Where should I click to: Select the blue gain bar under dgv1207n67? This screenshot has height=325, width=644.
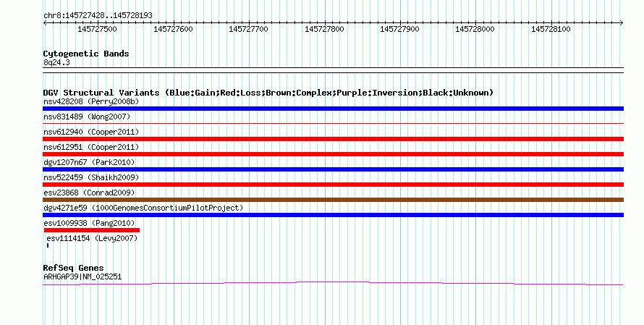point(333,169)
